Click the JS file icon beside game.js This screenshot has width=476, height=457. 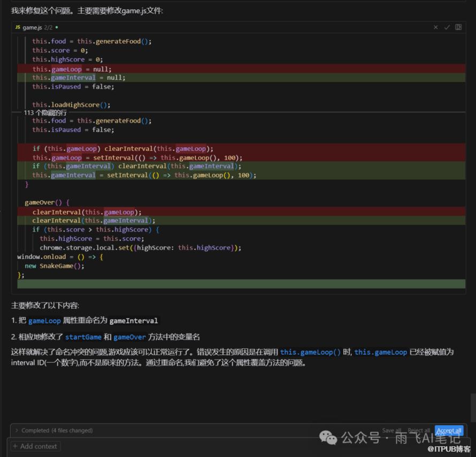pyautogui.click(x=18, y=27)
